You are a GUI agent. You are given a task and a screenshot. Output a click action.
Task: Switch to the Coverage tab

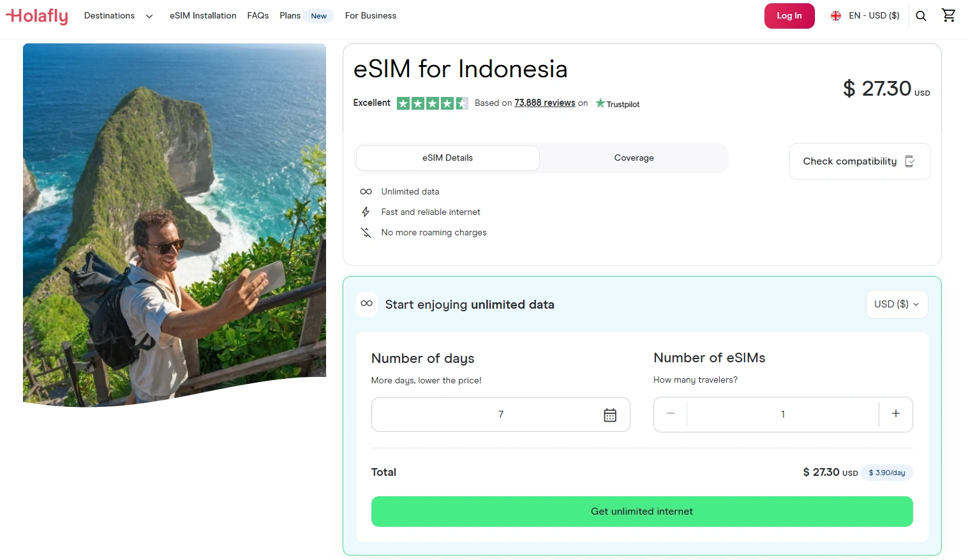point(634,158)
